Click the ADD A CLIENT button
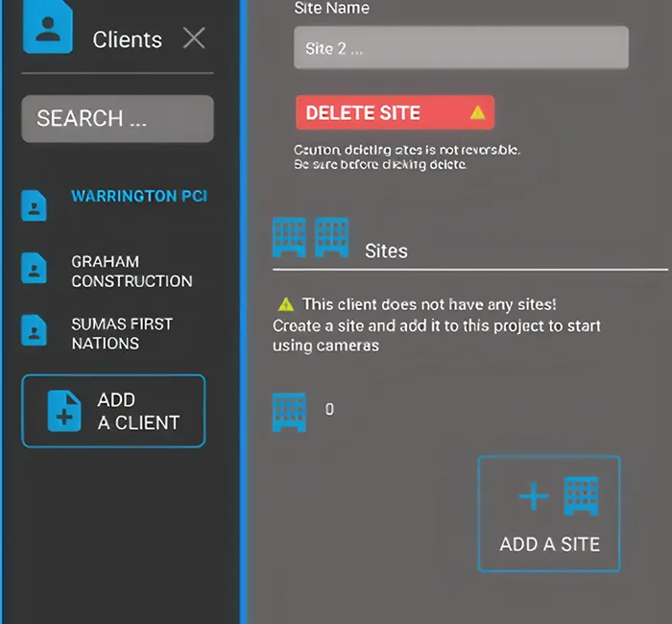672x624 pixels. (113, 411)
